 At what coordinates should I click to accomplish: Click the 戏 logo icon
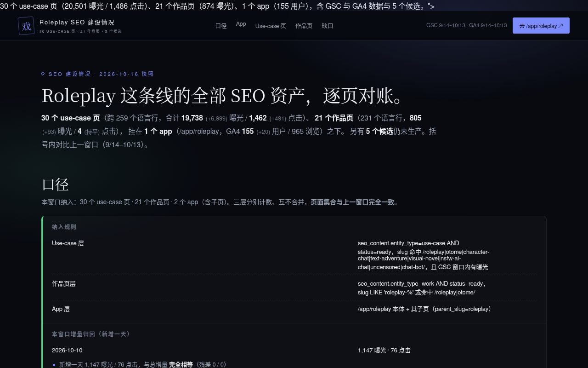click(26, 26)
